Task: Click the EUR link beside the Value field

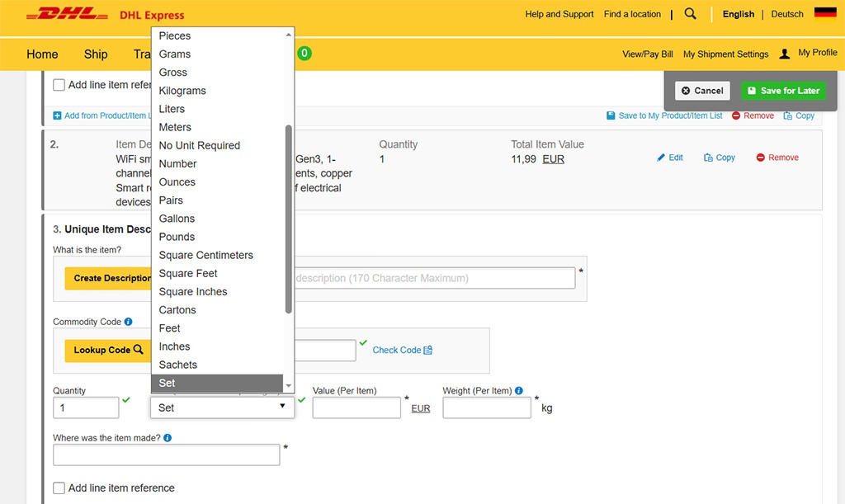Action: tap(420, 408)
